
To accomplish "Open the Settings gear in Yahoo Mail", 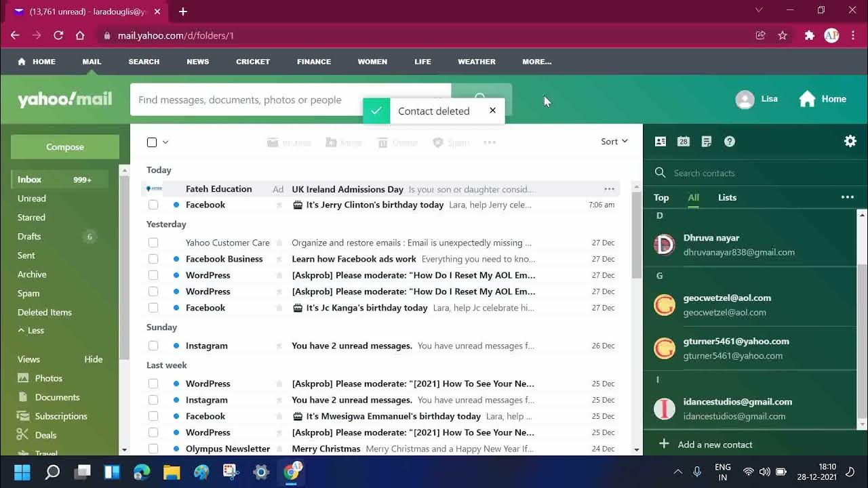I will (850, 141).
